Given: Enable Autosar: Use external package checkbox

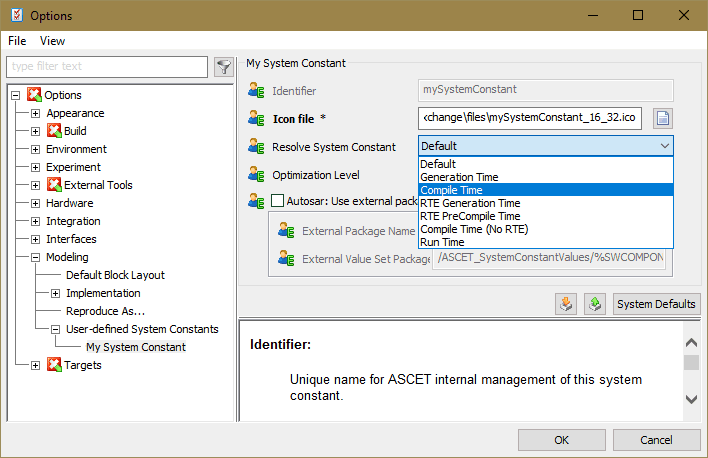Looking at the screenshot, I should [277, 201].
